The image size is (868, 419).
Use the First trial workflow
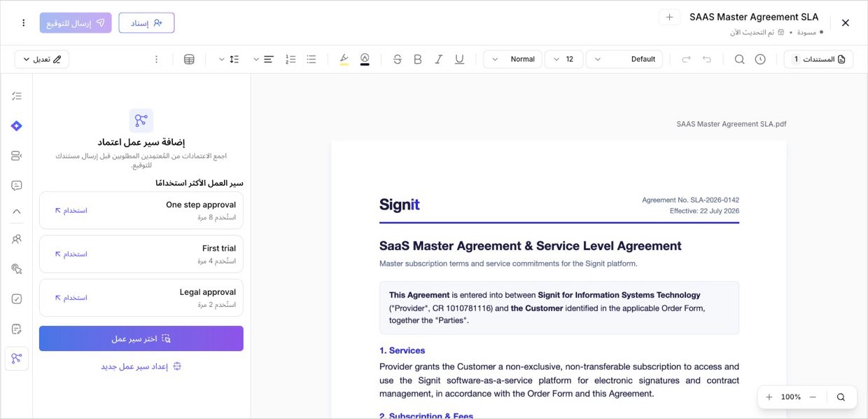click(71, 254)
